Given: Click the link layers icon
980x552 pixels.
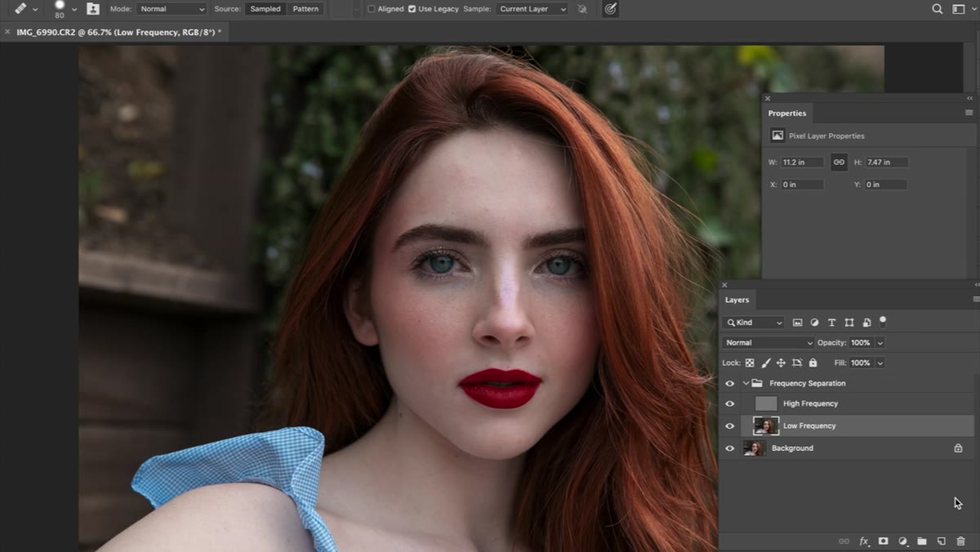Looking at the screenshot, I should click(x=844, y=541).
